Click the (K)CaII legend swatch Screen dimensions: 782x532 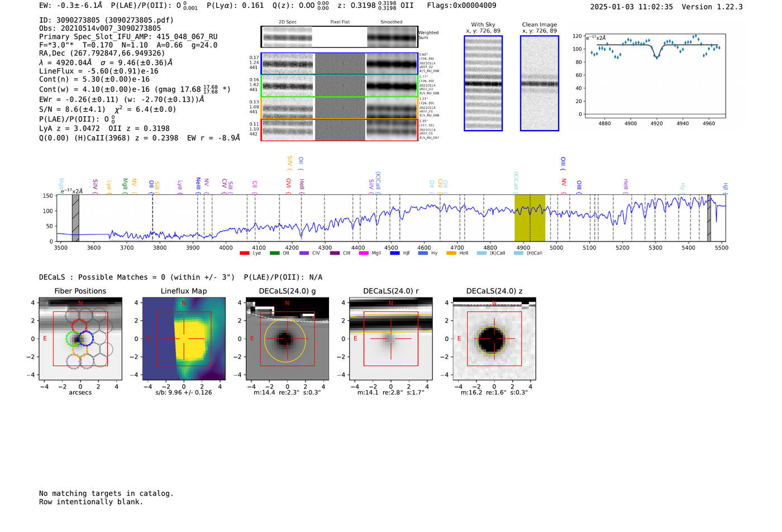pyautogui.click(x=482, y=253)
